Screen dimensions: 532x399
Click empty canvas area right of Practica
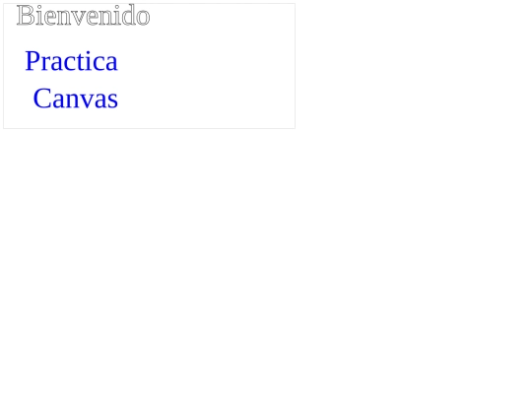204,61
